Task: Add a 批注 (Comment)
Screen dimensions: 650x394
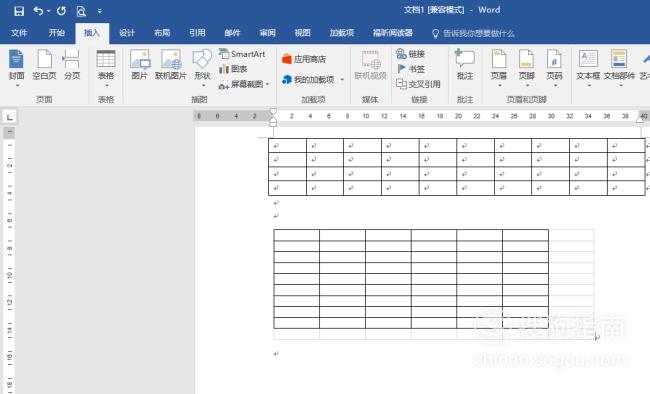Action: (465, 65)
